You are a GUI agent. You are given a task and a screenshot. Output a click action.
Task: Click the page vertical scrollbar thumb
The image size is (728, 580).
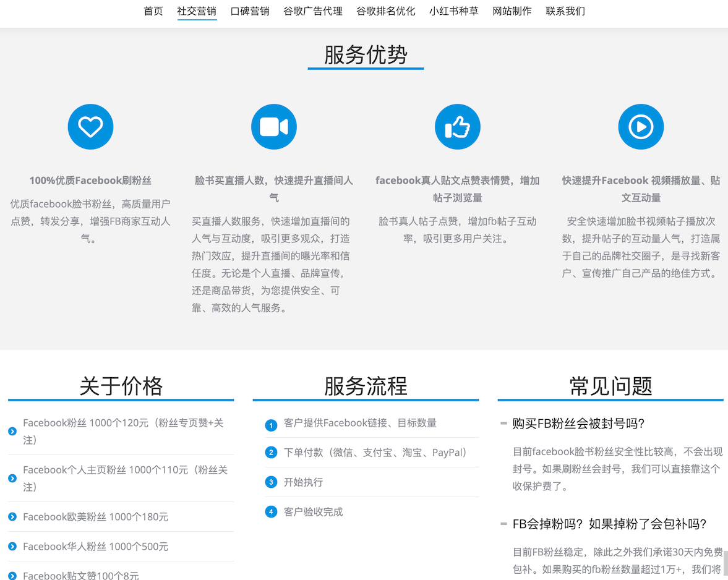[x=725, y=562]
